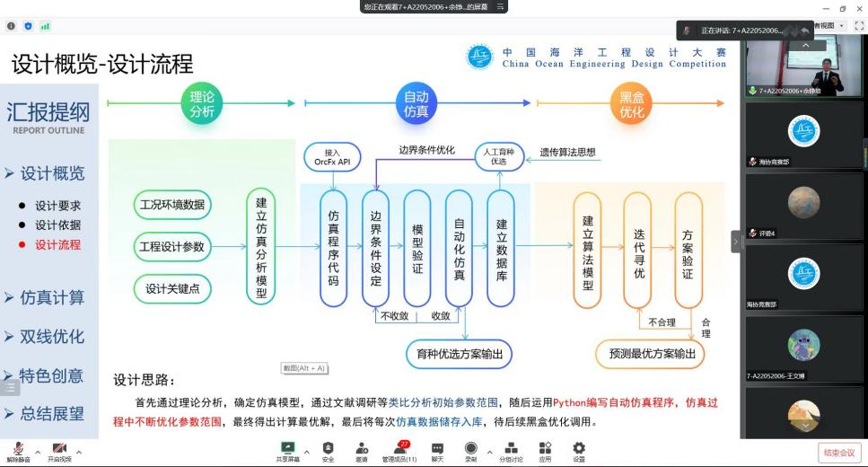This screenshot has height=467, width=868.
Task: Expand recording options arrow
Action: [x=488, y=451]
